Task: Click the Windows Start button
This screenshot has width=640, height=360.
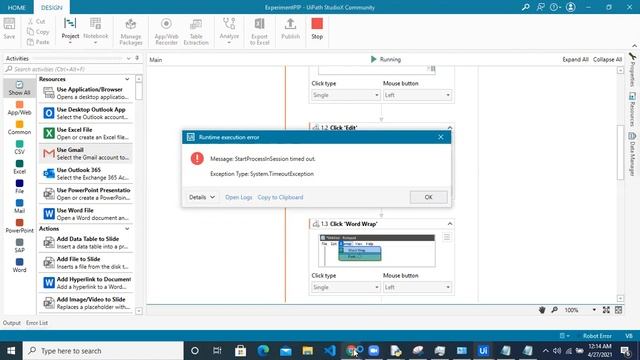Action: tap(11, 351)
